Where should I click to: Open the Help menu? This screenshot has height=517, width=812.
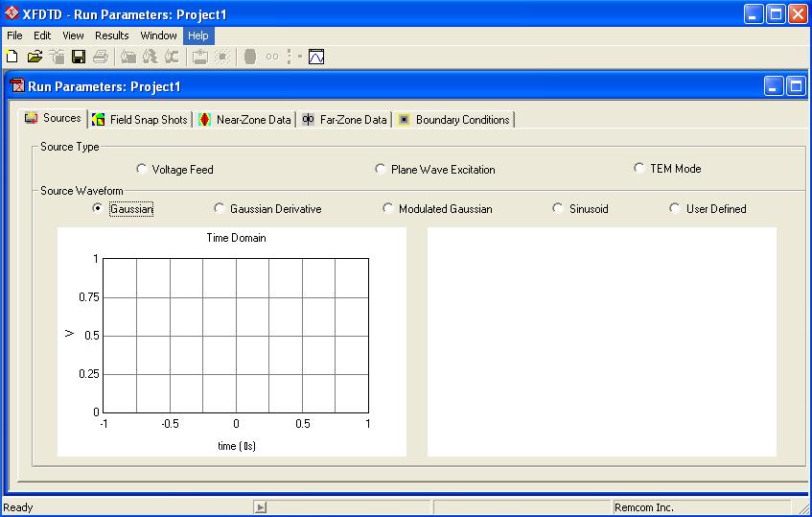click(x=198, y=35)
